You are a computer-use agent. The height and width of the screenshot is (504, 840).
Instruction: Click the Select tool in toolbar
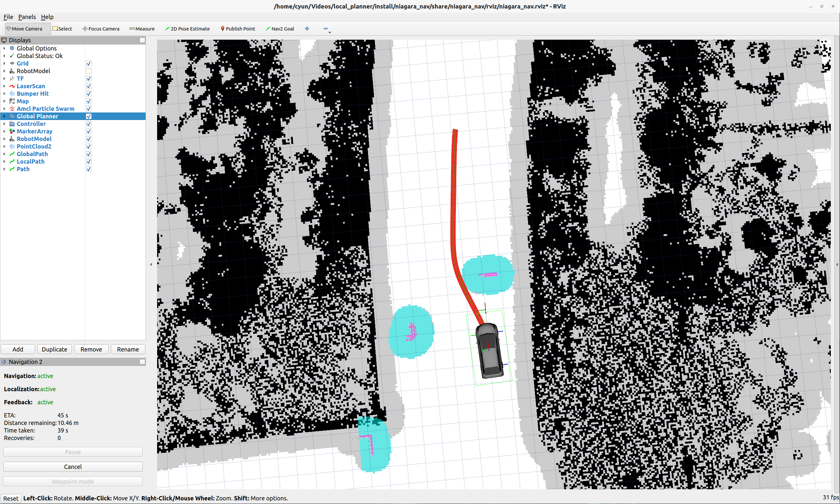point(62,29)
